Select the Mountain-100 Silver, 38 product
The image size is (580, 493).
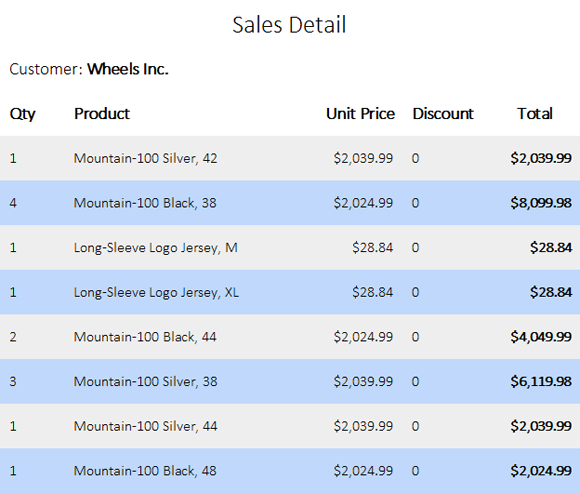145,382
